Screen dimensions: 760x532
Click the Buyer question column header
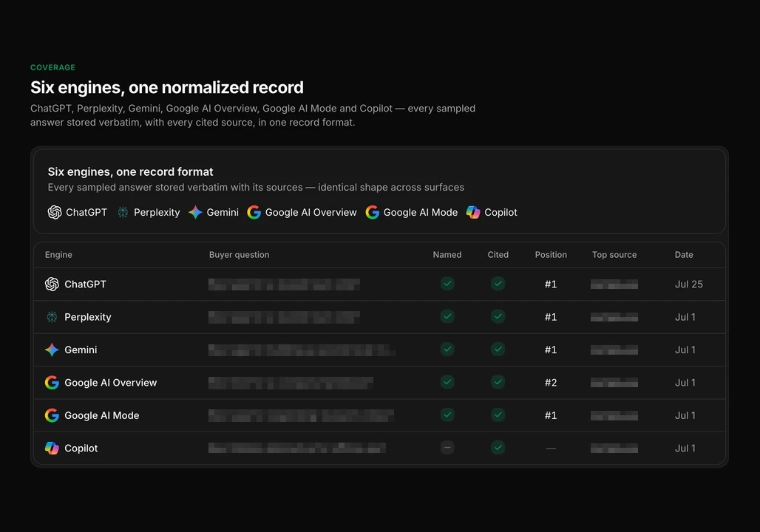239,255
